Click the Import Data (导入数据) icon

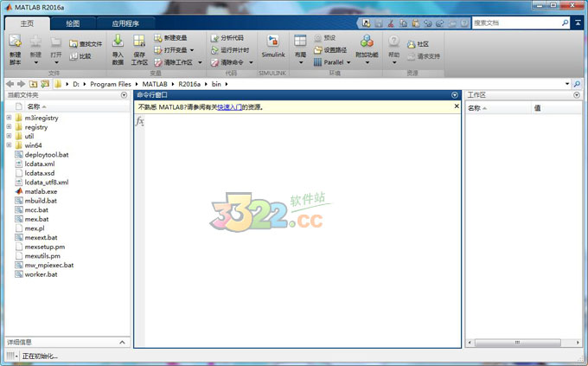click(118, 41)
